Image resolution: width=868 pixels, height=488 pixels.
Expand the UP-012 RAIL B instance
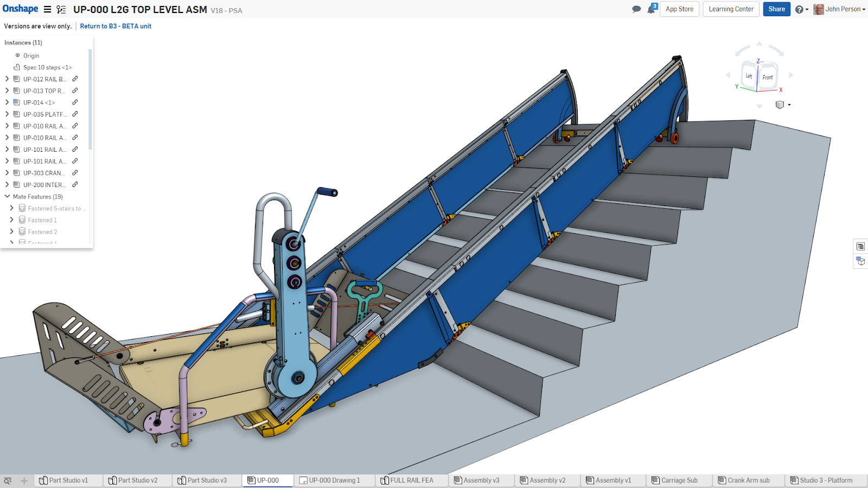(7, 79)
